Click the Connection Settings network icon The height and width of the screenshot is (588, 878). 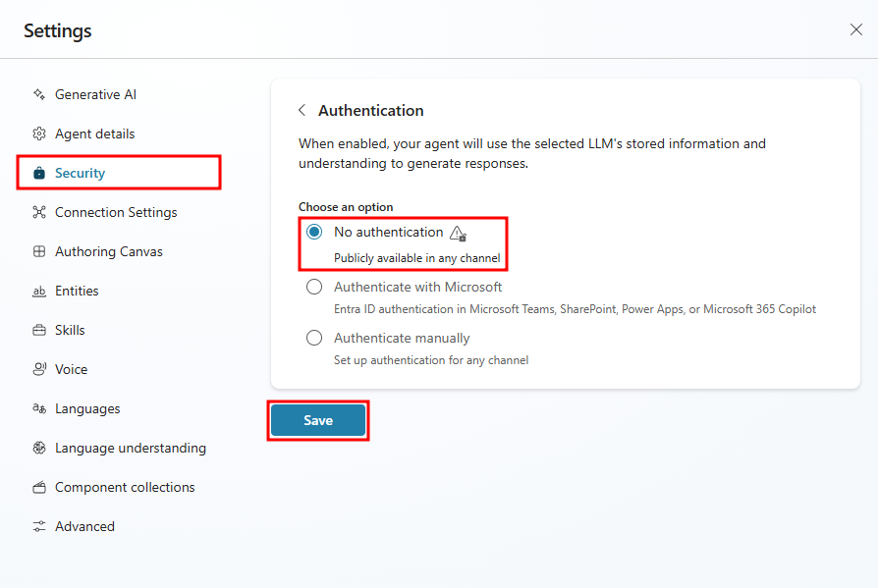click(39, 212)
